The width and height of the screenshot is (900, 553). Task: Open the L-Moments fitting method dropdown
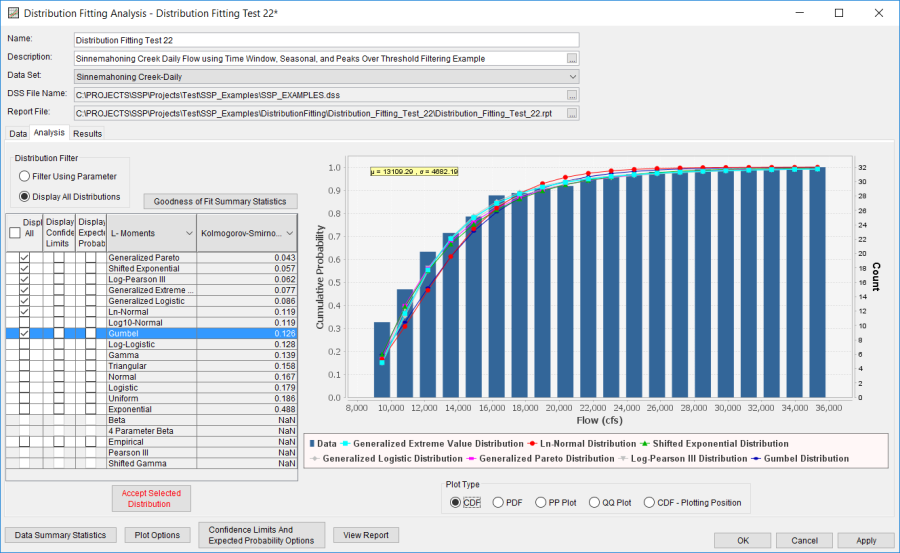[189, 233]
